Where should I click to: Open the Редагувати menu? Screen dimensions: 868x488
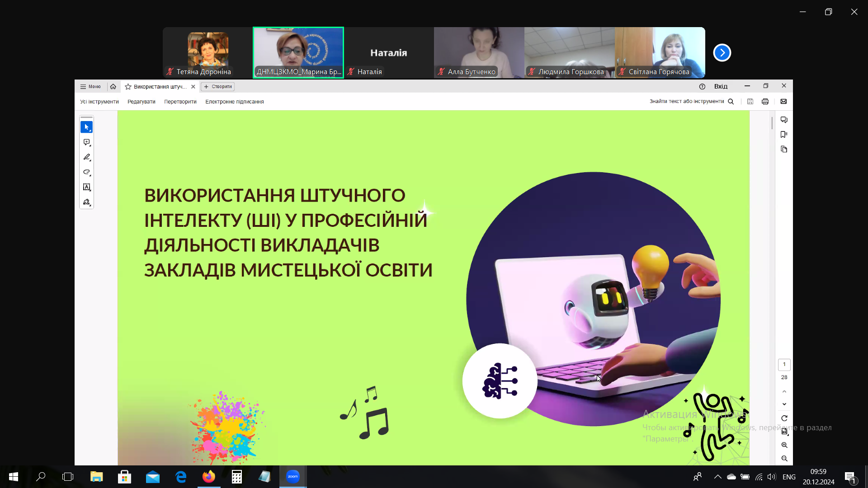141,102
